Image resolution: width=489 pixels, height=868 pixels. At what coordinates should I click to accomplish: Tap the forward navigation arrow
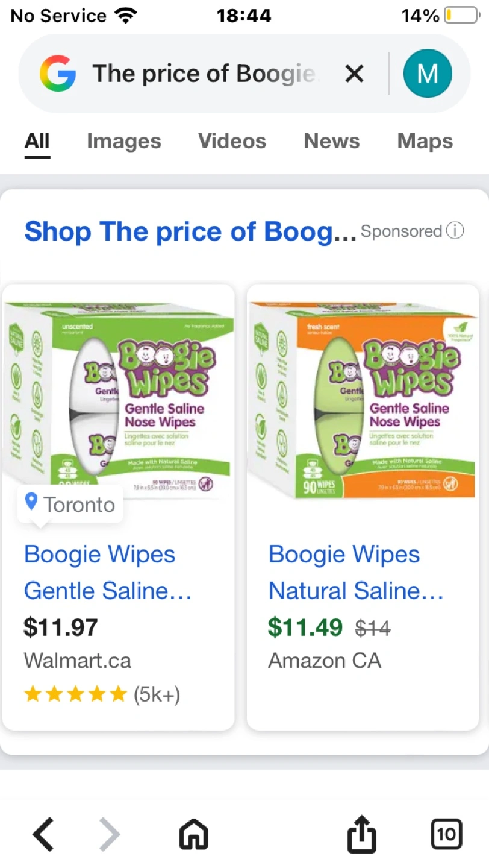(x=109, y=834)
